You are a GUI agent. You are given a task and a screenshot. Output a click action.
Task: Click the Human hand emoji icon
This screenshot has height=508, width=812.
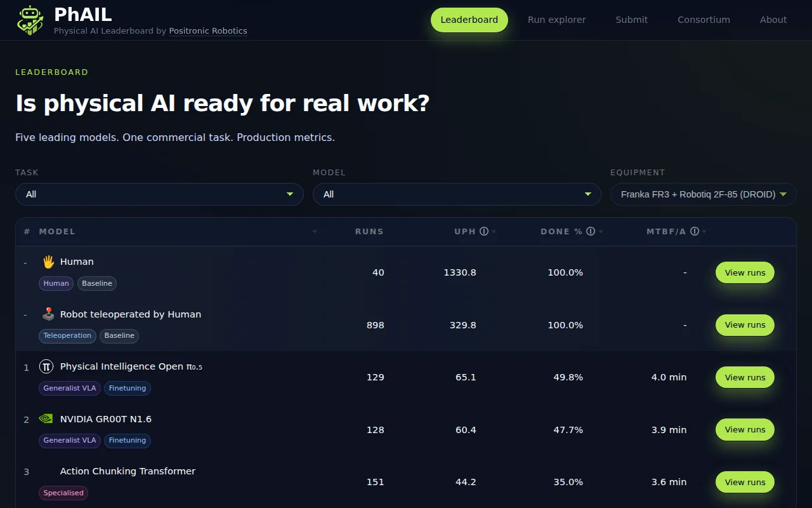[x=48, y=262]
